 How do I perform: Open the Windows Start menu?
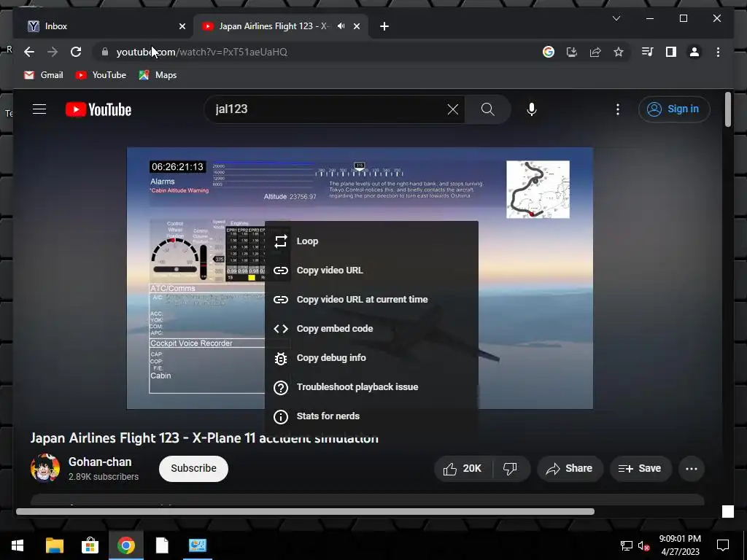pos(18,545)
